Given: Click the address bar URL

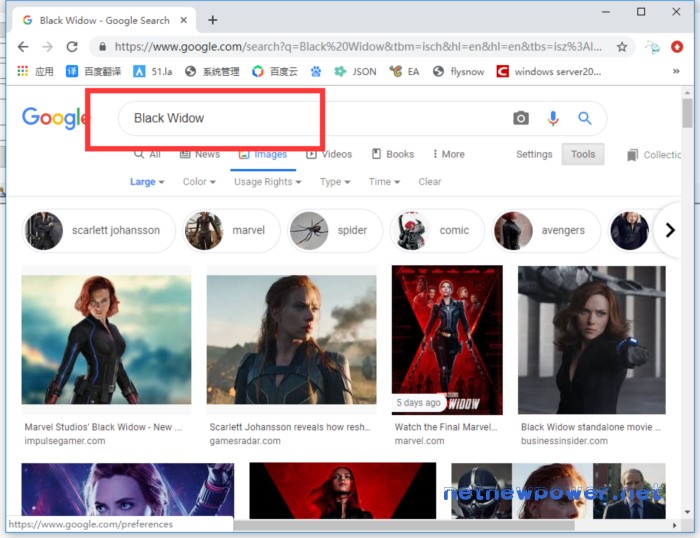Looking at the screenshot, I should click(x=358, y=46).
